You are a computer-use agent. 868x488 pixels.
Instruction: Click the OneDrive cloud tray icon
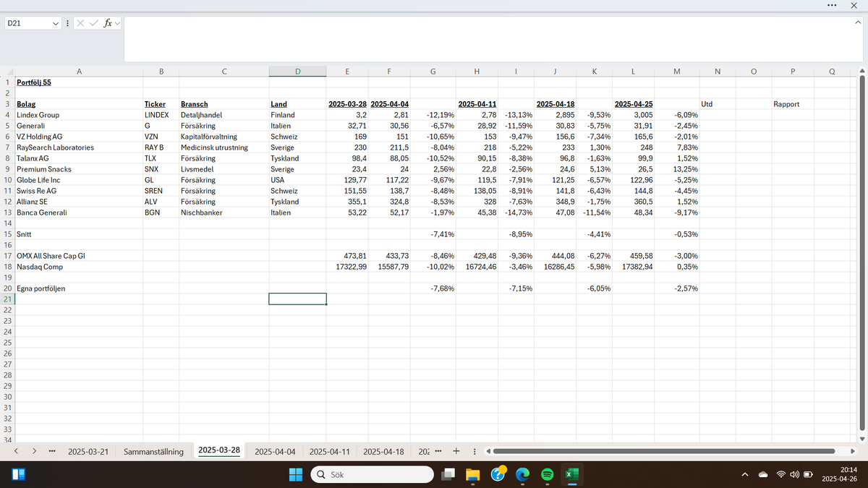point(763,475)
